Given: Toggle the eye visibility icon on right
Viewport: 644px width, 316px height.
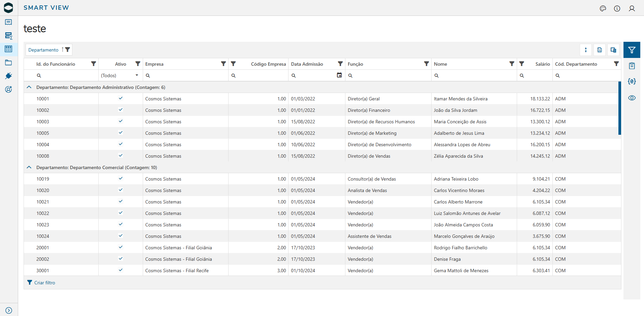Looking at the screenshot, I should pos(632,98).
